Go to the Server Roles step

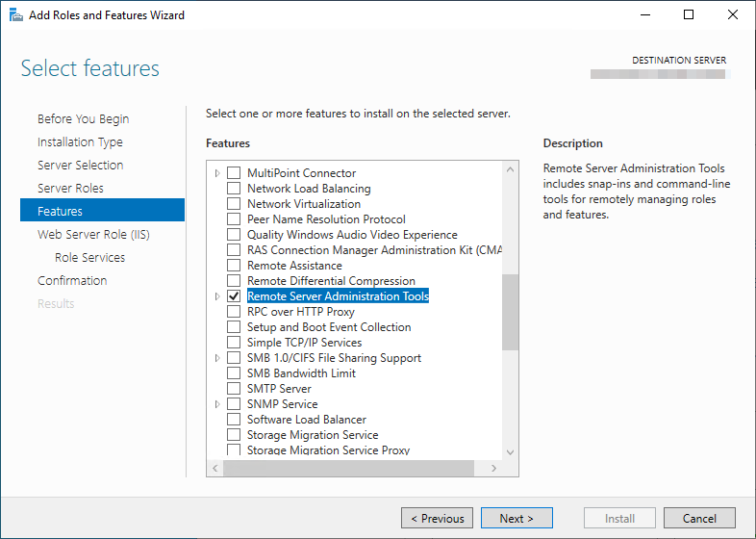tap(70, 189)
